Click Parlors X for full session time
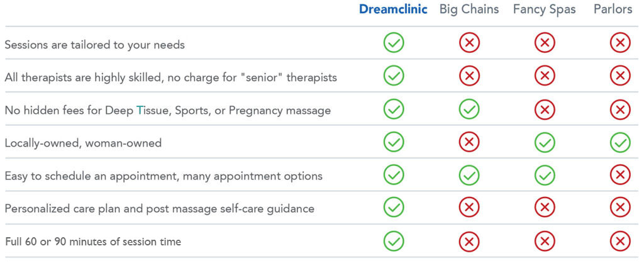This screenshot has height=263, width=644. 620,241
